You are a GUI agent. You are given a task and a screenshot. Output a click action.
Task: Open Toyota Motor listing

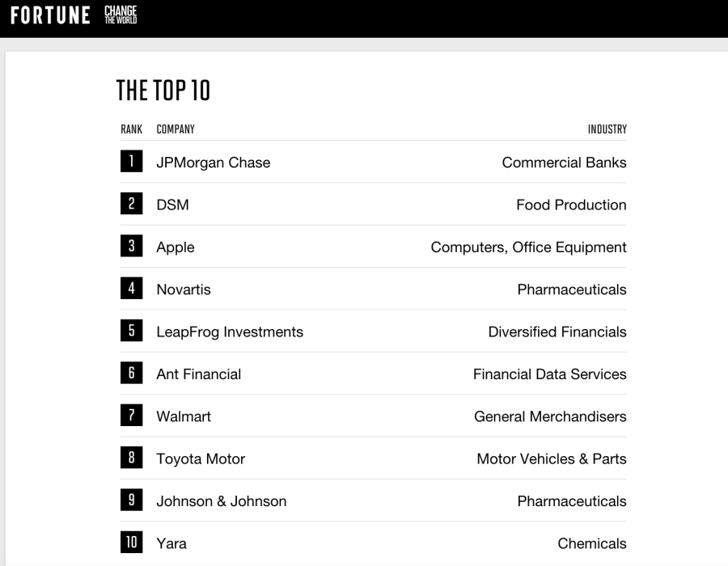[201, 458]
